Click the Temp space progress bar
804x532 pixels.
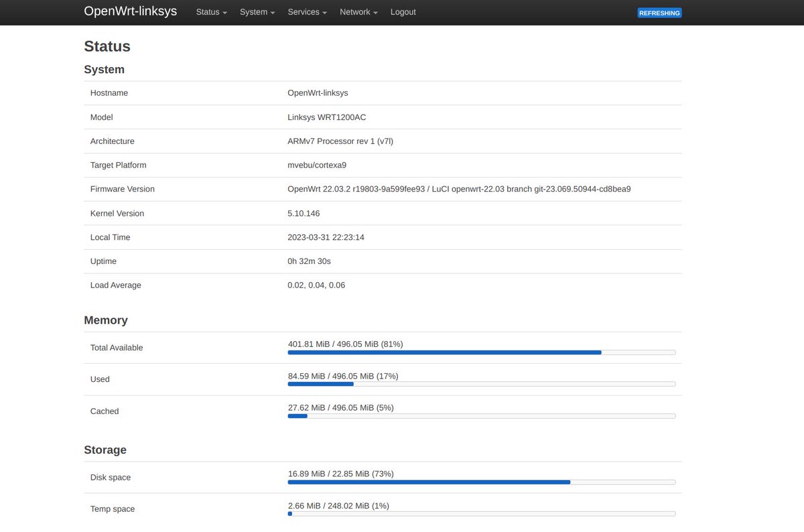[x=482, y=514]
